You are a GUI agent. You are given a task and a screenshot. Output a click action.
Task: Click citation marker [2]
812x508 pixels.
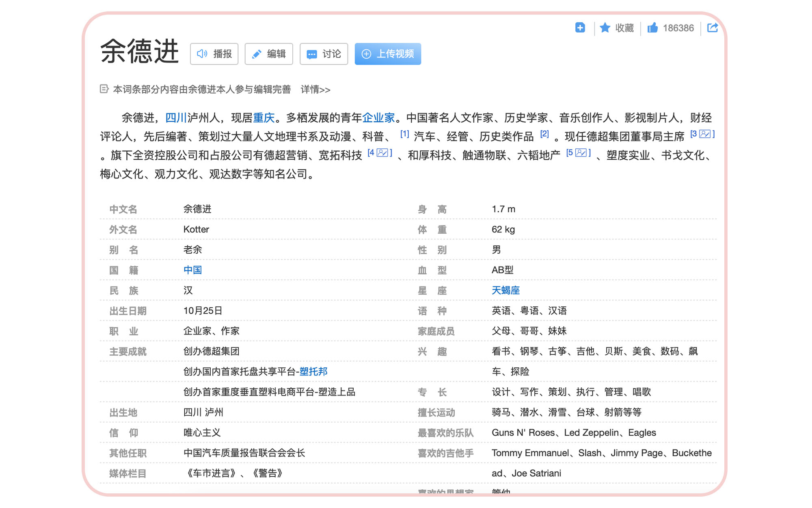coord(544,134)
